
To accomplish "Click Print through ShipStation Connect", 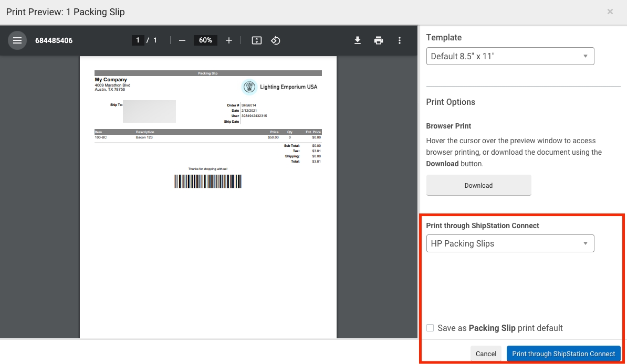I will pyautogui.click(x=563, y=354).
